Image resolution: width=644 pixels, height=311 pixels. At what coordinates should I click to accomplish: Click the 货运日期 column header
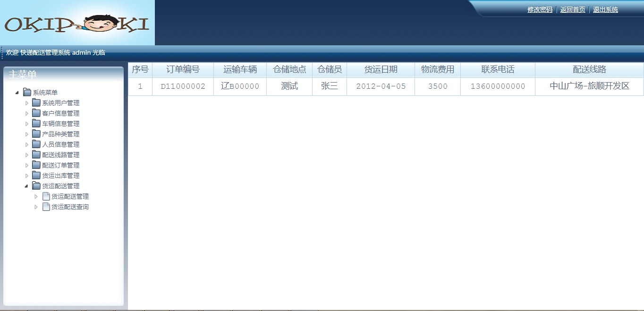(381, 69)
